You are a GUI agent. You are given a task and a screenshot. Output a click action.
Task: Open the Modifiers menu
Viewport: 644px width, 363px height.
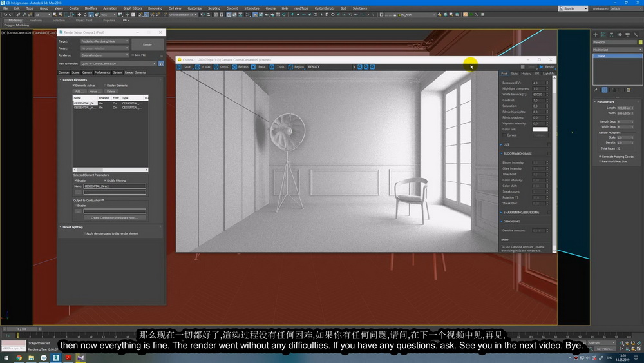point(90,8)
